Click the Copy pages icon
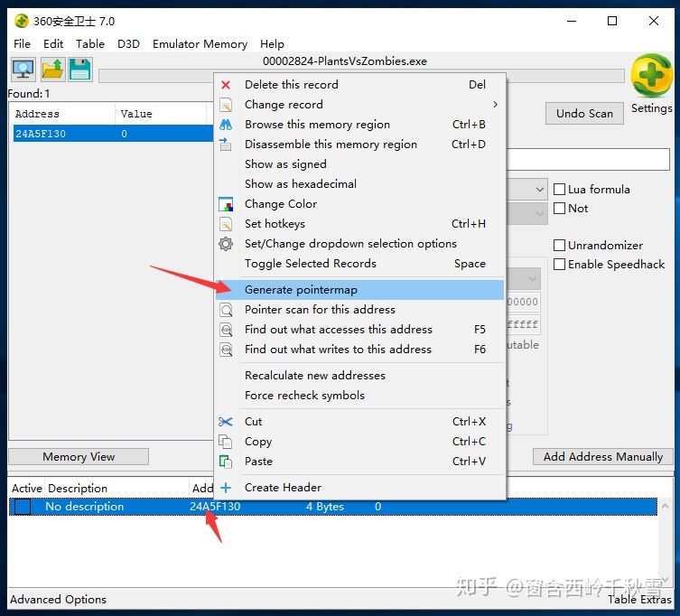 coord(226,442)
